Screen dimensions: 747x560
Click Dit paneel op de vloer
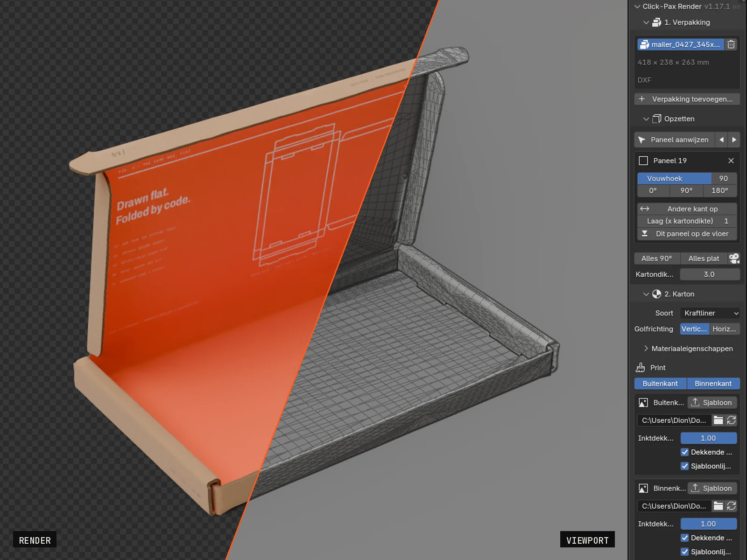pos(687,234)
